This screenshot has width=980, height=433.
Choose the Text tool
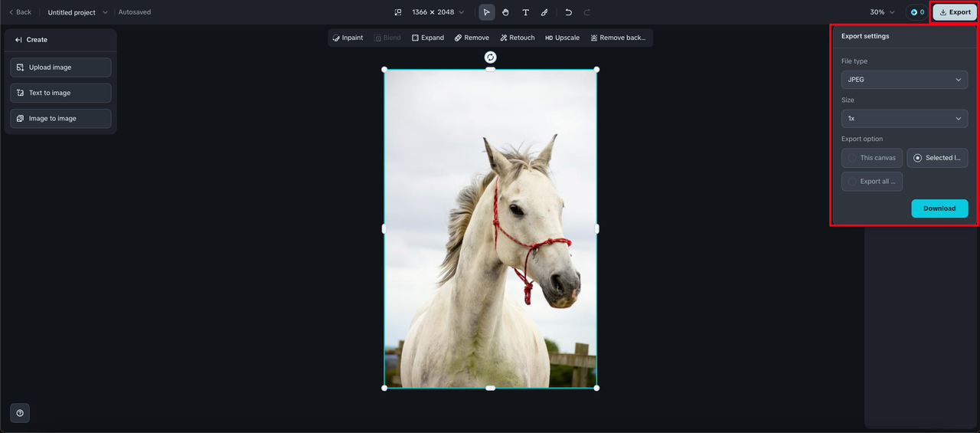point(525,12)
